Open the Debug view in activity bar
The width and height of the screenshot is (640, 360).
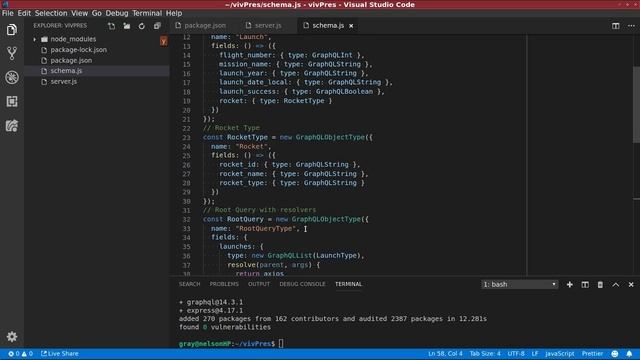pos(12,77)
